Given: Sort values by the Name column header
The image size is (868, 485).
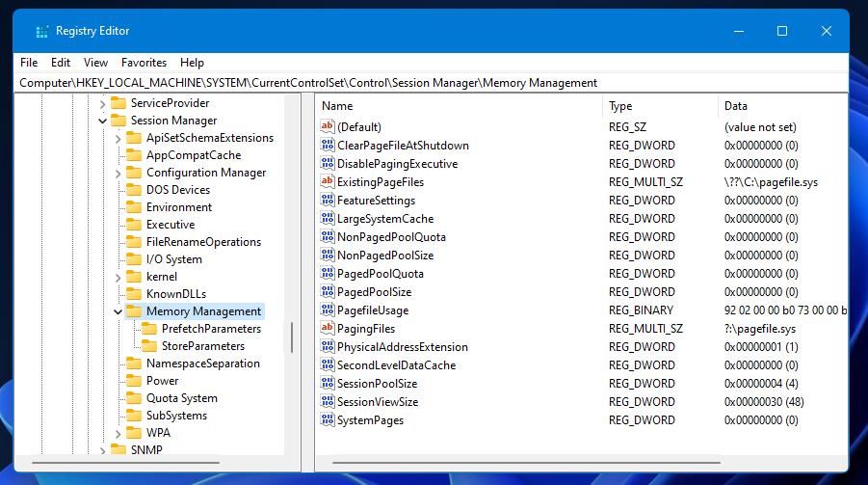Looking at the screenshot, I should point(460,106).
